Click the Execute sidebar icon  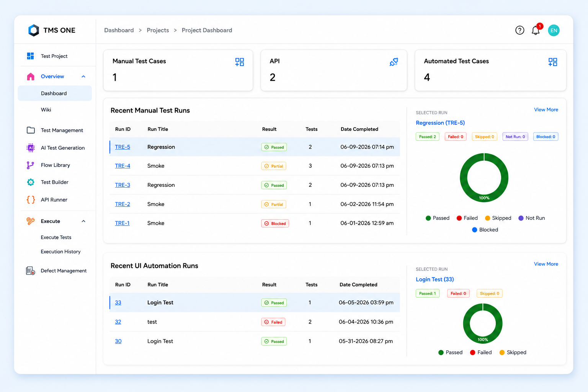click(x=31, y=221)
